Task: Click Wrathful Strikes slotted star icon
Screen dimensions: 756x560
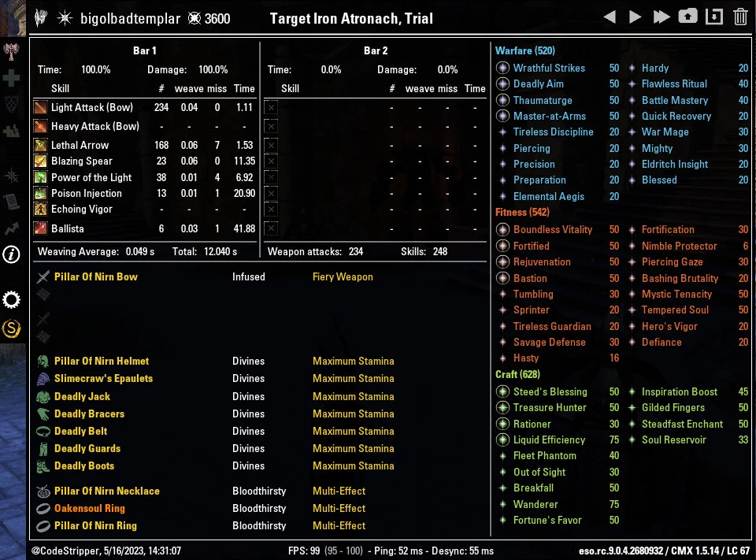Action: pyautogui.click(x=503, y=68)
